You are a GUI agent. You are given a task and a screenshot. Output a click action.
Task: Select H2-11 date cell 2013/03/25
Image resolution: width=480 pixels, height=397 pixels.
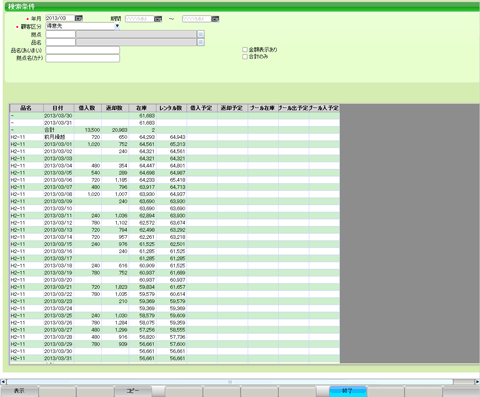click(x=58, y=315)
